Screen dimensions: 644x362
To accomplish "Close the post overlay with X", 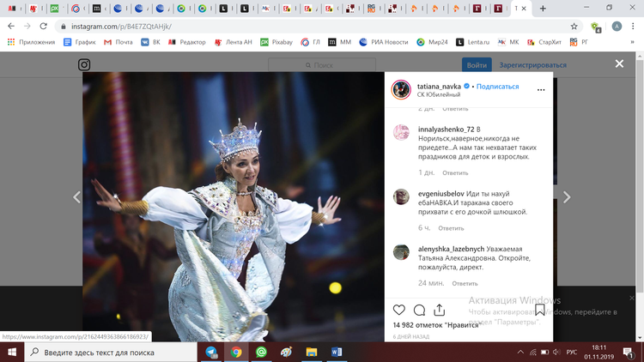I will tap(619, 63).
